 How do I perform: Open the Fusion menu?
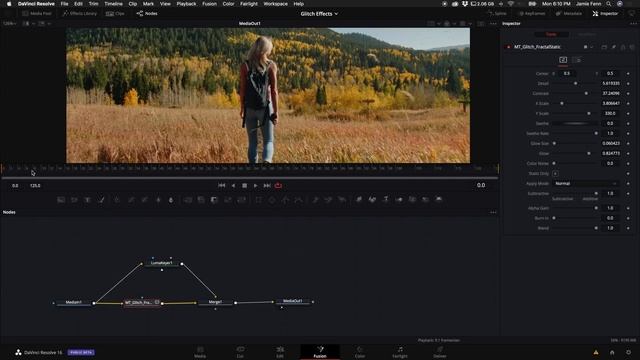tap(209, 4)
